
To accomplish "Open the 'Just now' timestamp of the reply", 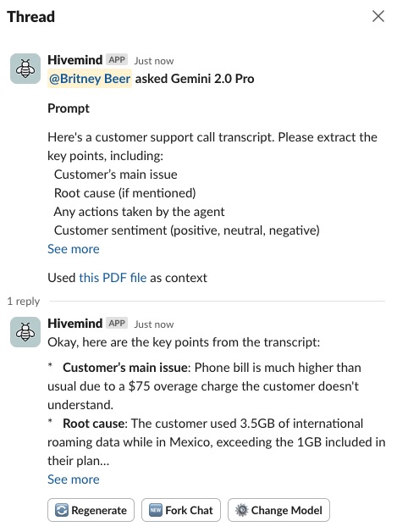I will click(154, 324).
